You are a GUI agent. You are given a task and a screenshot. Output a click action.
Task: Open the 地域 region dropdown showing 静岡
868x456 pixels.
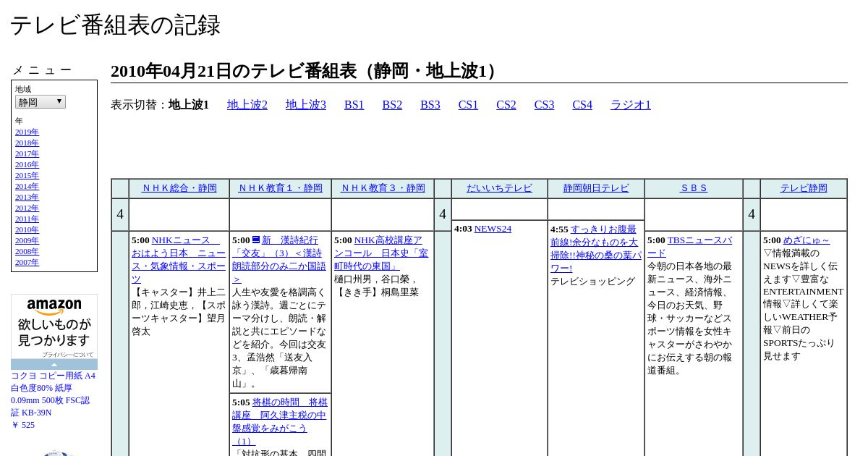tap(41, 102)
